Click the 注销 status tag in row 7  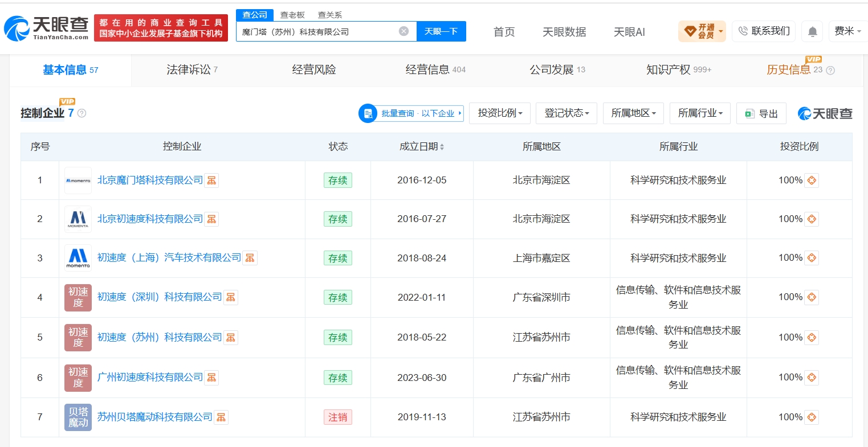(338, 417)
